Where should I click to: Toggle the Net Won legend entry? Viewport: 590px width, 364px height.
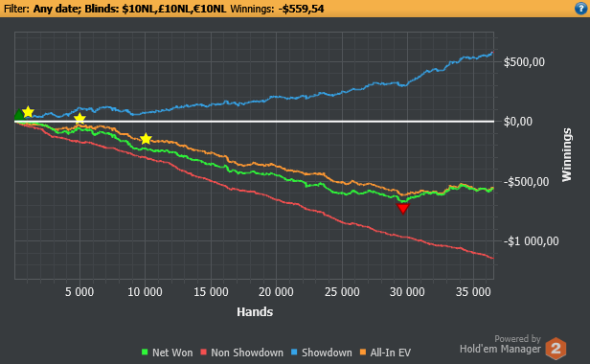pos(167,353)
